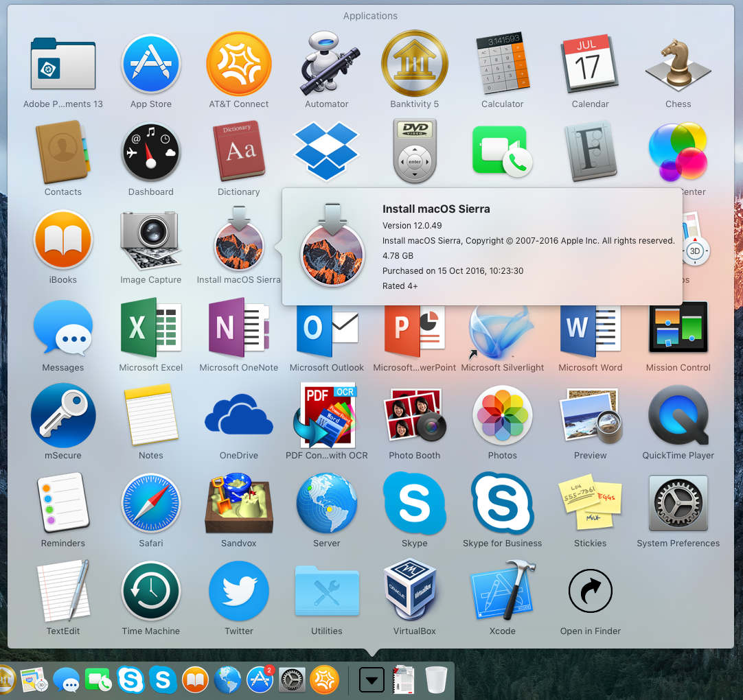Click App Store Dock icon with badge
Screen dimensions: 743x700
pos(260,679)
